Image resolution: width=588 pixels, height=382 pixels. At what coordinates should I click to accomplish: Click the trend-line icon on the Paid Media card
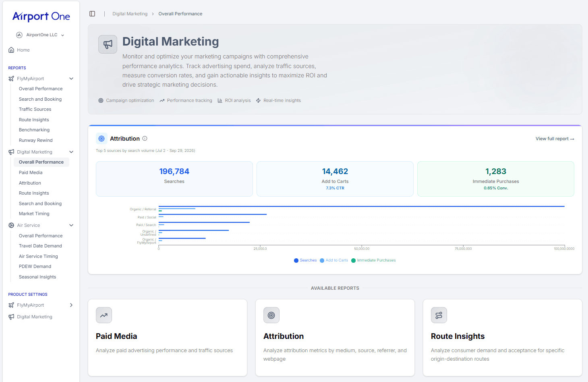point(104,315)
